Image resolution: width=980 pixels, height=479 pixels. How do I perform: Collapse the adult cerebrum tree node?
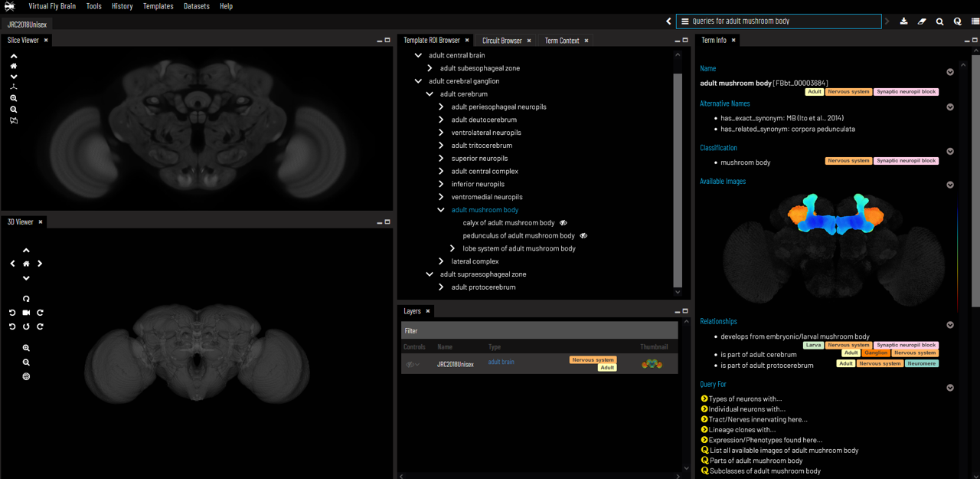pyautogui.click(x=430, y=94)
